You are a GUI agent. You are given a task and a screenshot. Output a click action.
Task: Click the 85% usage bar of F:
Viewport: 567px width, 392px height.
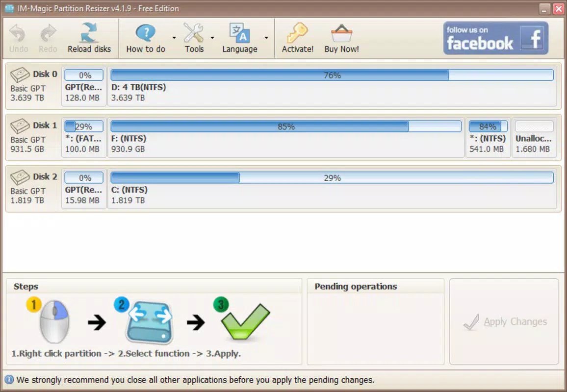pos(286,126)
